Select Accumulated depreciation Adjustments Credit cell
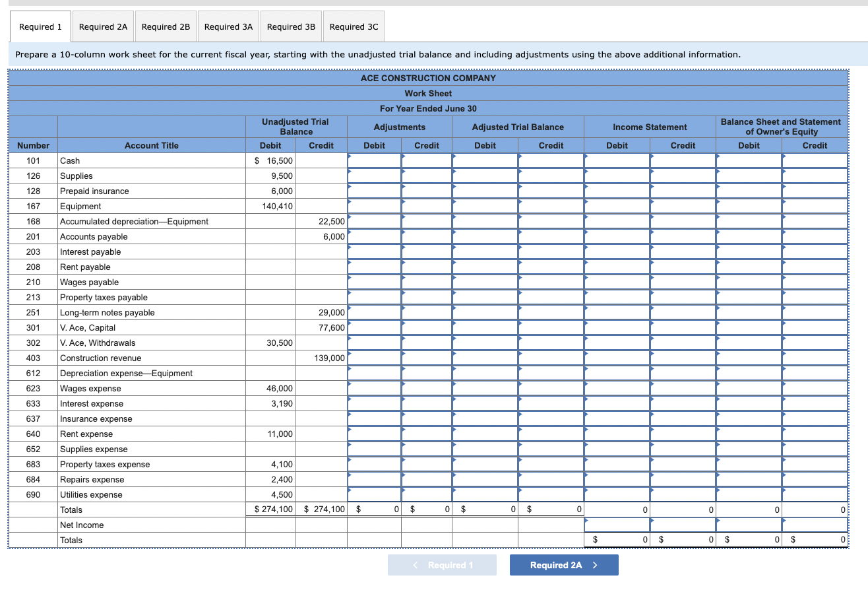 426,221
